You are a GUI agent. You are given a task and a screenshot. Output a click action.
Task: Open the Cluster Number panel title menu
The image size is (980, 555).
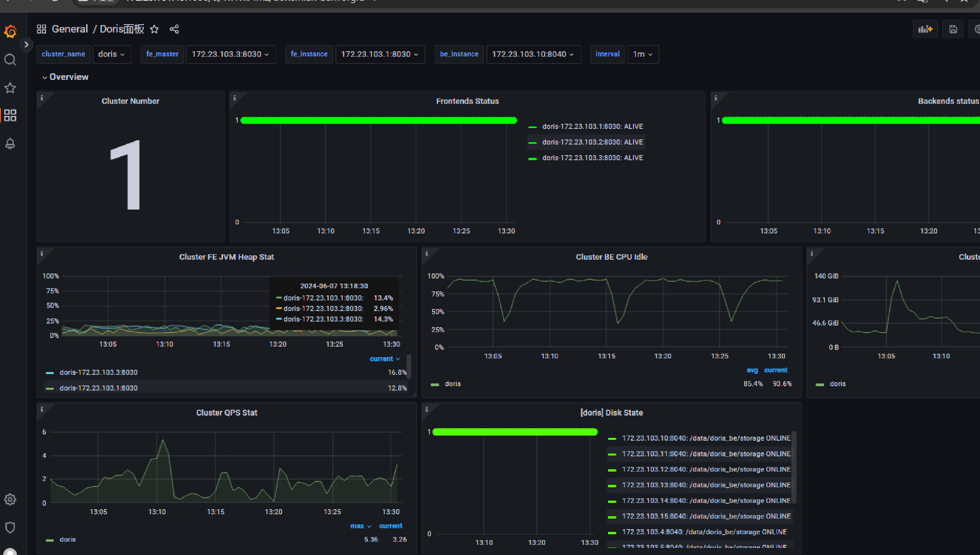coord(131,101)
